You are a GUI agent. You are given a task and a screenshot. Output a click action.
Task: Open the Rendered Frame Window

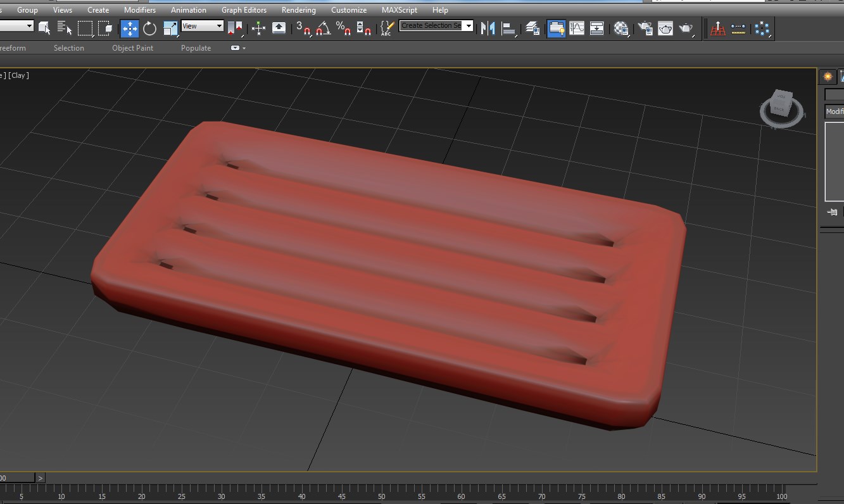pos(665,28)
